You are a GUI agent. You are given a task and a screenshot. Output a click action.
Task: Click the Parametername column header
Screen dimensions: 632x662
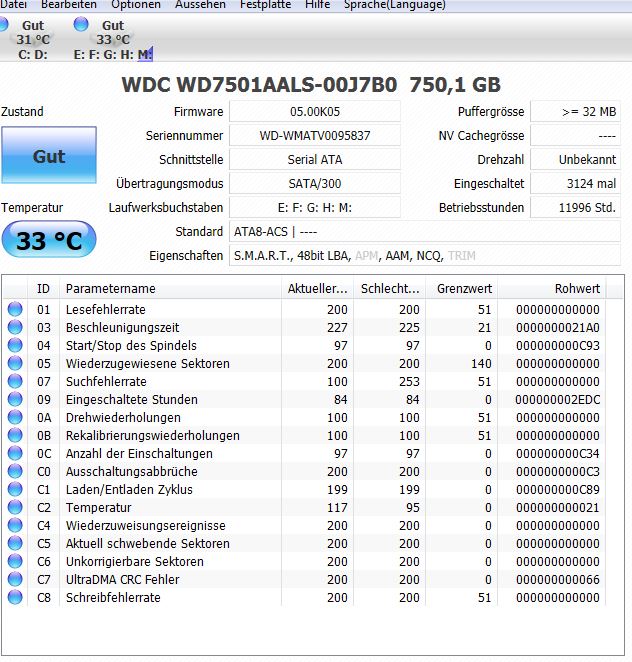[x=171, y=289]
